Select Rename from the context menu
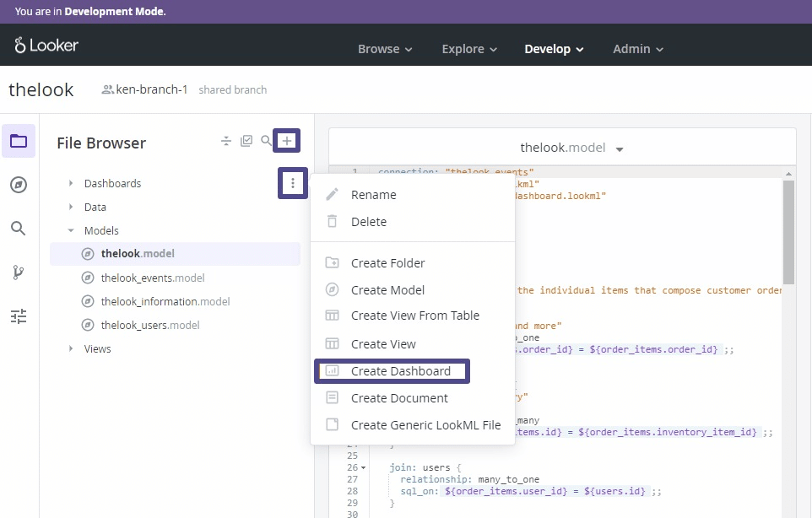This screenshot has width=812, height=518. [413, 195]
